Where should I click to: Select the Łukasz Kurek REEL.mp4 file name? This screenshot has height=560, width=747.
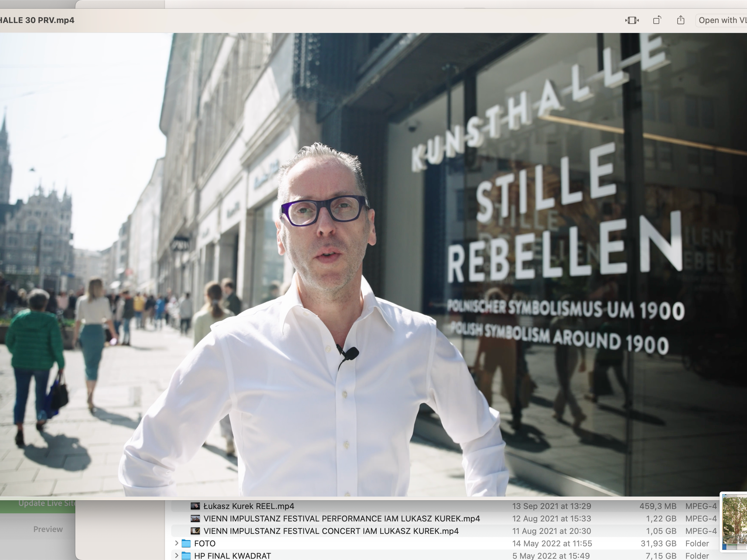pos(249,506)
